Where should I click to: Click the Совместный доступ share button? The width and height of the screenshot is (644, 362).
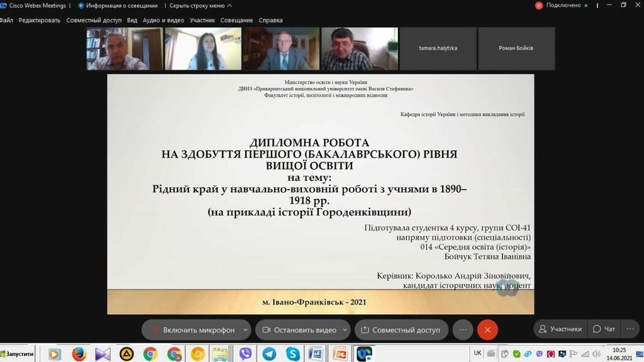(x=401, y=330)
